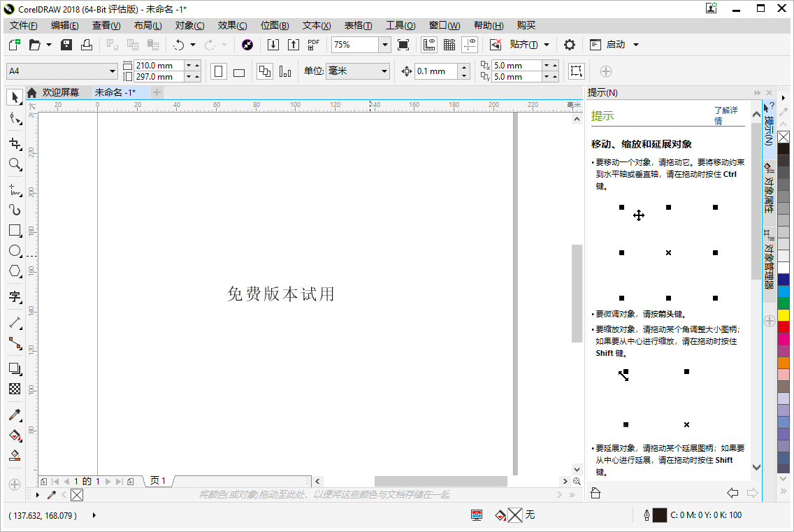This screenshot has height=532, width=794.
Task: Open the 效果 menu
Action: 233,25
